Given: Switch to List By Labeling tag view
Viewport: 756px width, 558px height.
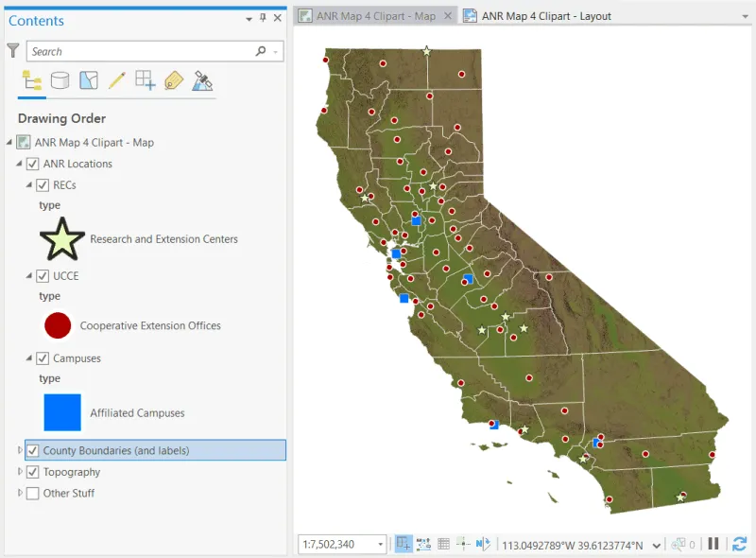Looking at the screenshot, I should [173, 80].
